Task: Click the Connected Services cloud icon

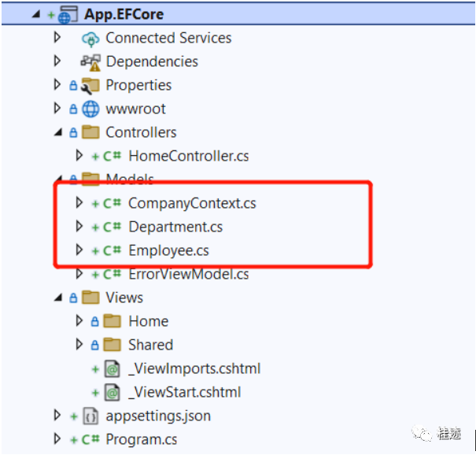Action: click(90, 39)
